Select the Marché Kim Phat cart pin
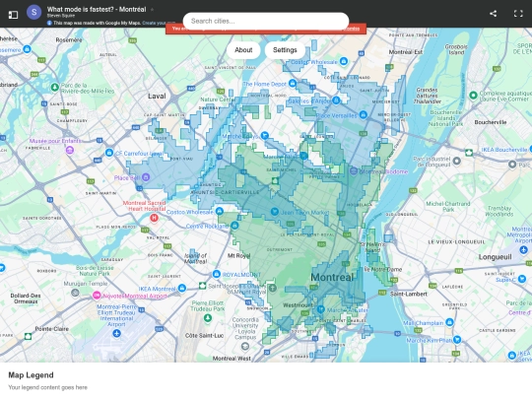Image resolution: width=532 pixels, height=399 pixels. click(457, 339)
